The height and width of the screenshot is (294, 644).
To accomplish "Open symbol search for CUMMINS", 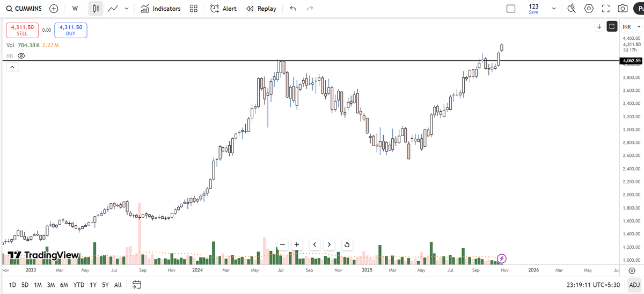I will (24, 9).
